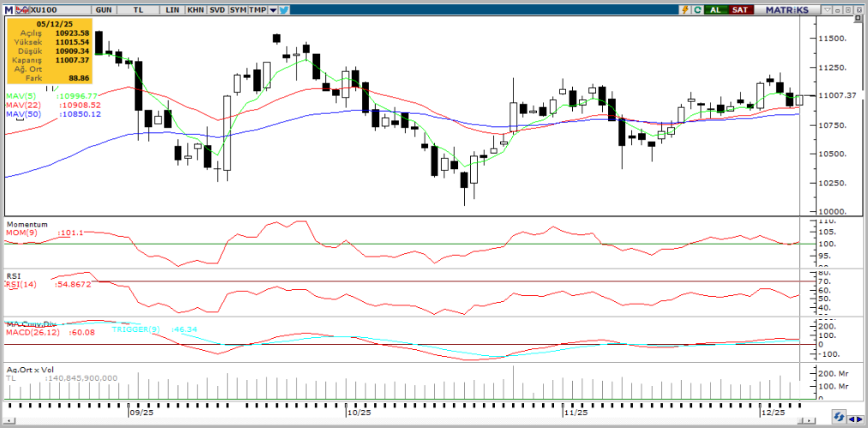Toggle LIN linear scale mode
The height and width of the screenshot is (428, 868).
coord(172,9)
